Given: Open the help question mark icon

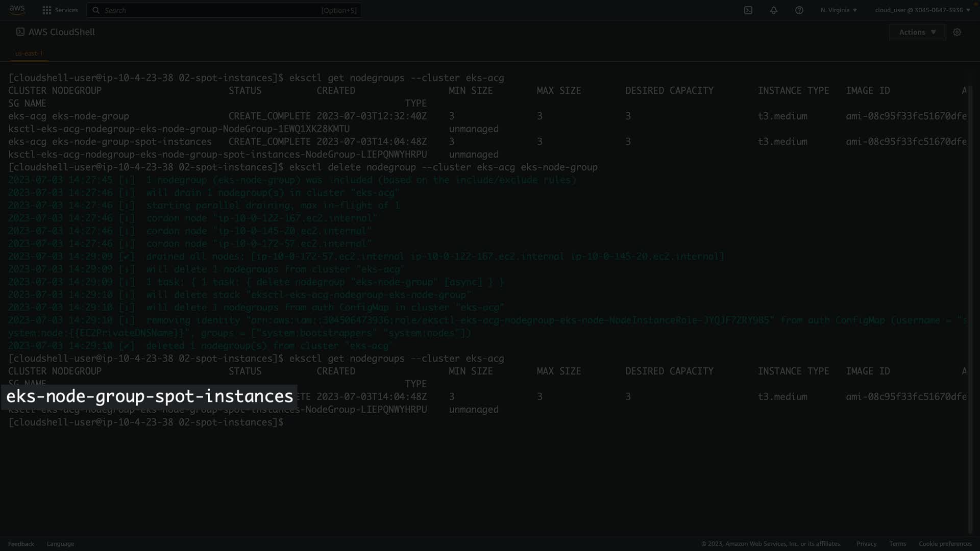Looking at the screenshot, I should (x=799, y=10).
